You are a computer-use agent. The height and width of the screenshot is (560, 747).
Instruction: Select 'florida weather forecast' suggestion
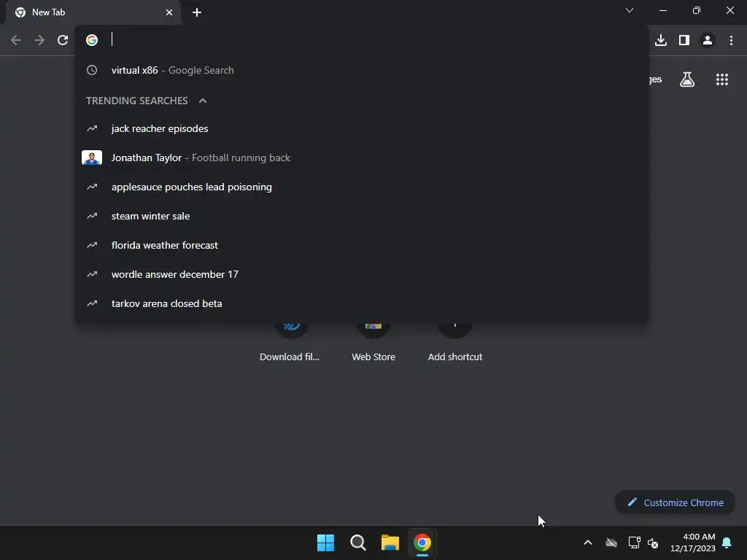pos(362,245)
